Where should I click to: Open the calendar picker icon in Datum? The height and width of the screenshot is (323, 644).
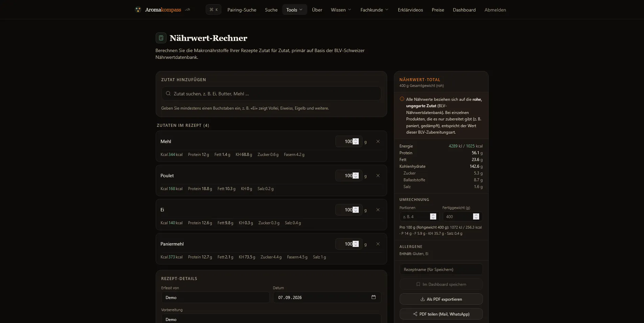coord(374,297)
